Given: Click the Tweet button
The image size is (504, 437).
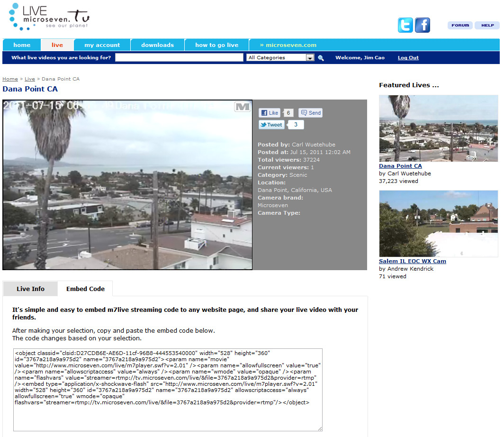Looking at the screenshot, I should click(271, 125).
